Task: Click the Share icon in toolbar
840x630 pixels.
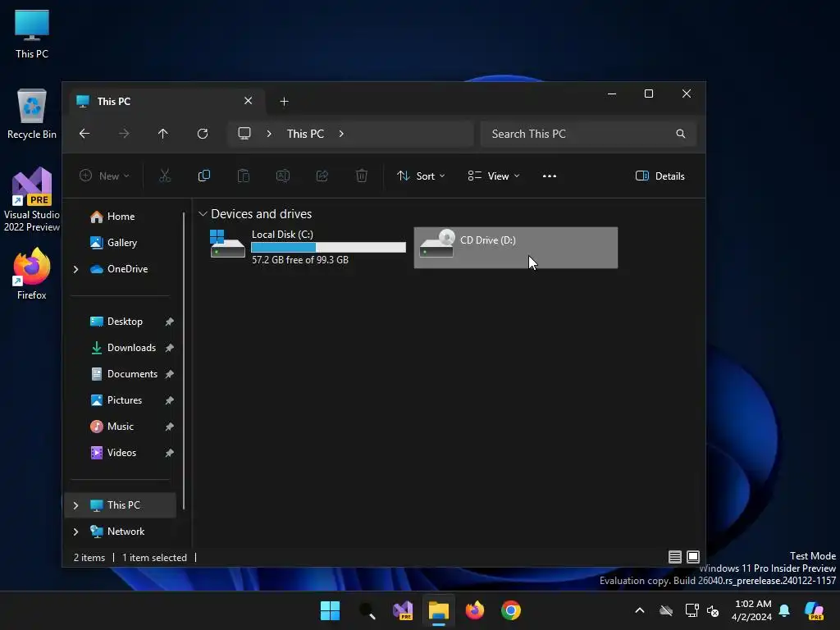Action: (x=322, y=176)
